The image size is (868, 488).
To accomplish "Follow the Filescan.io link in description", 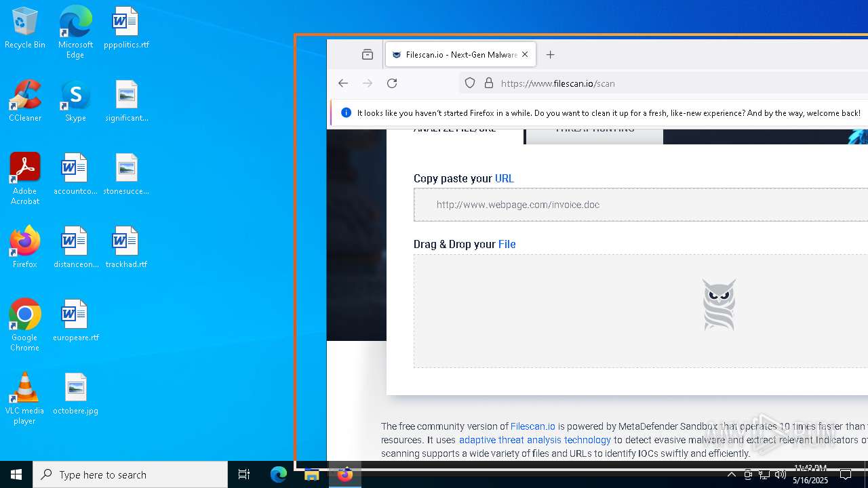I will (533, 426).
